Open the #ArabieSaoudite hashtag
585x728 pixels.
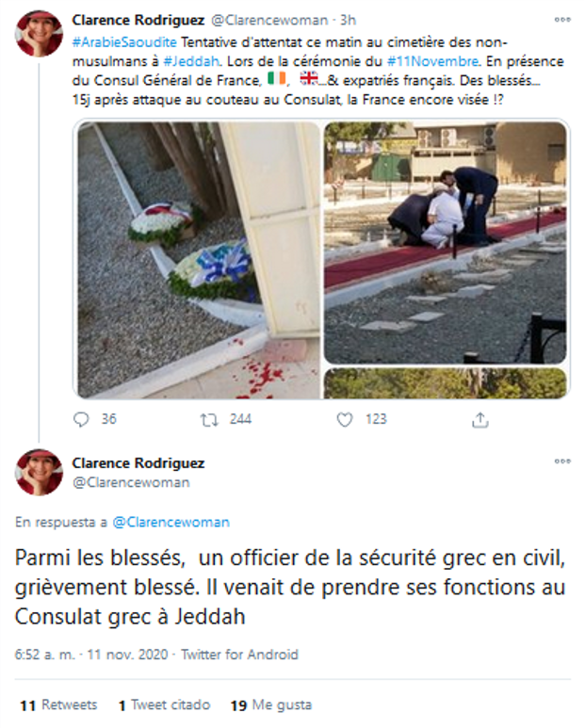coord(124,42)
